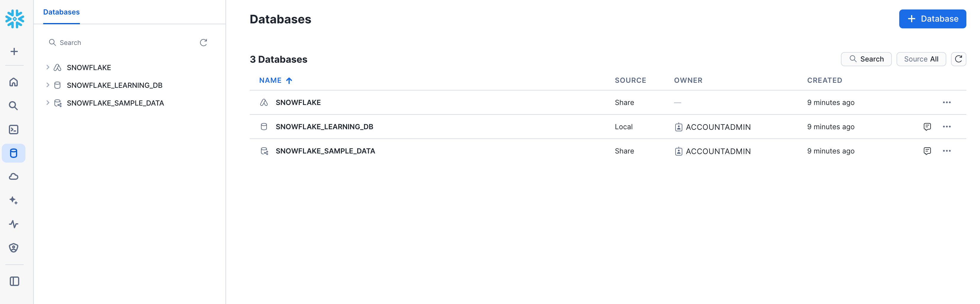This screenshot has width=980, height=304.
Task: Open the sidebar Search magnifier icon
Action: pyautogui.click(x=14, y=106)
